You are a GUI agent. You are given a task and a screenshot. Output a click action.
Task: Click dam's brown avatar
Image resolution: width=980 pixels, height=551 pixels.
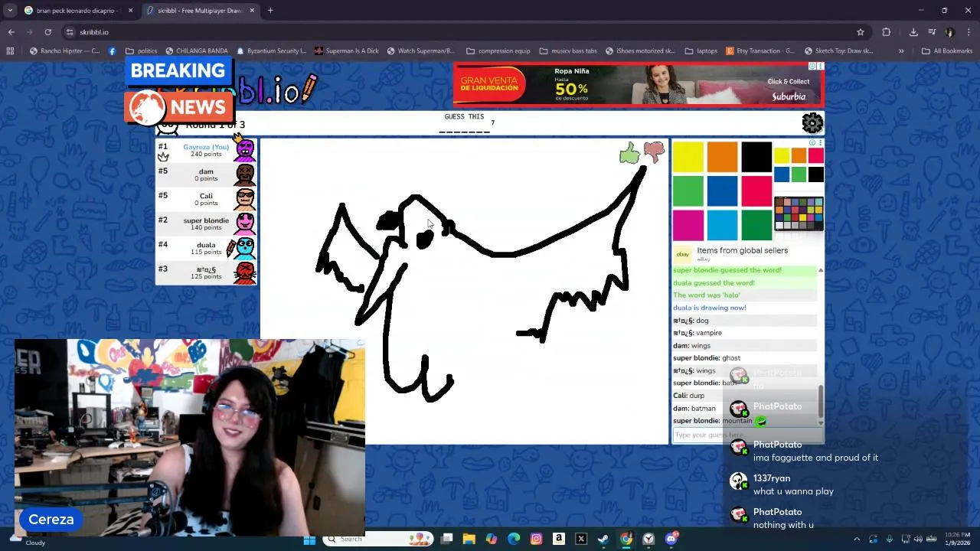coord(245,174)
